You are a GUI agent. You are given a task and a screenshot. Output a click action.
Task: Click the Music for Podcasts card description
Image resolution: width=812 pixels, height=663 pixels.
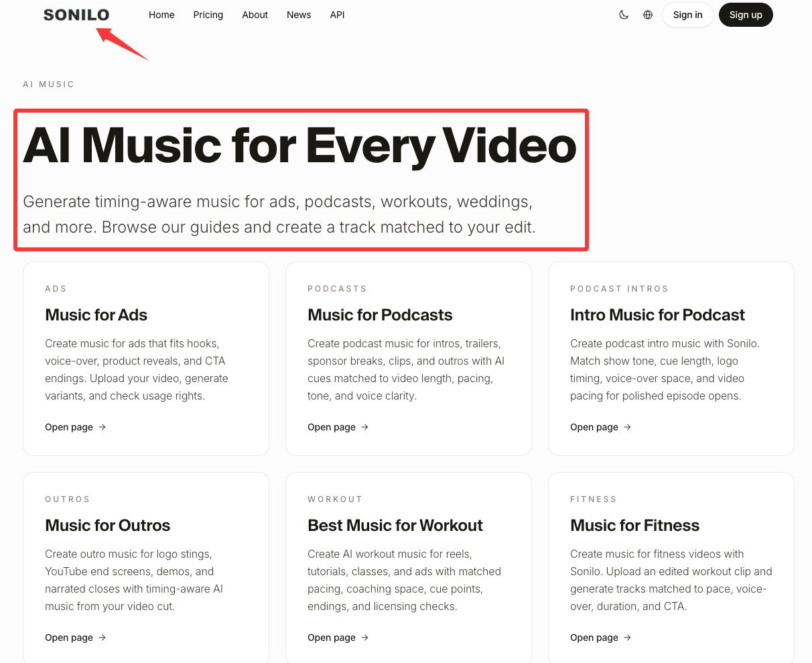pos(406,369)
